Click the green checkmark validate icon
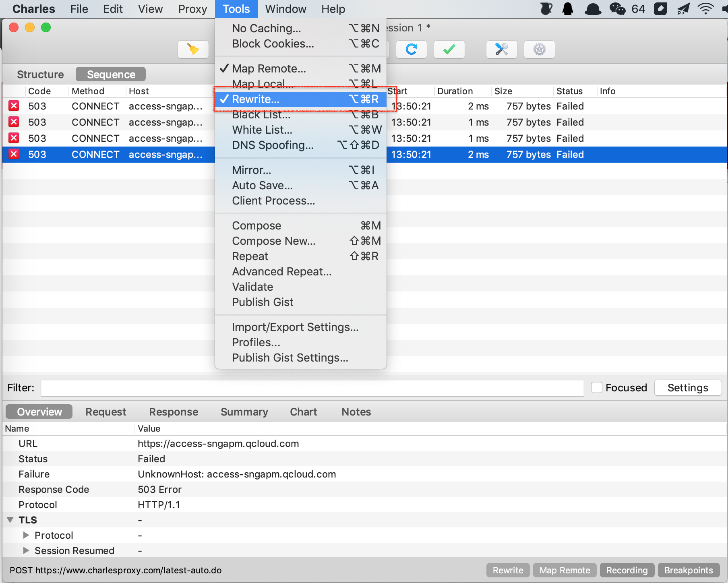This screenshot has height=583, width=728. (449, 50)
